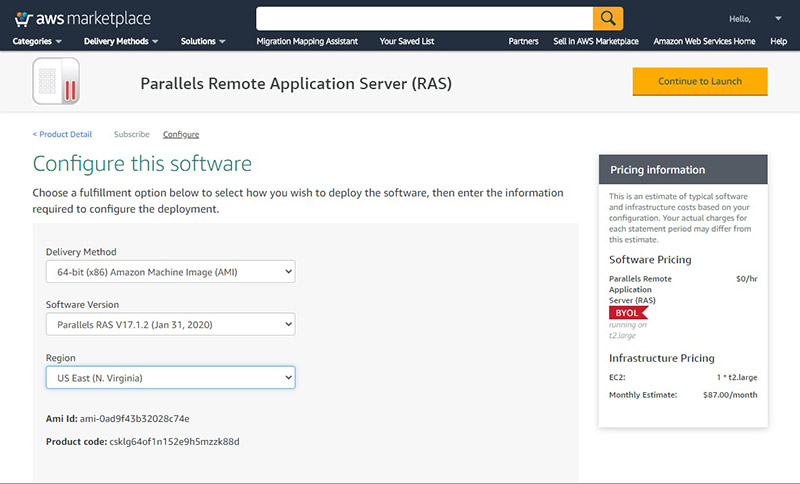800x484 pixels.
Task: Click the '1 * t2.large' EC2 value
Action: point(737,377)
